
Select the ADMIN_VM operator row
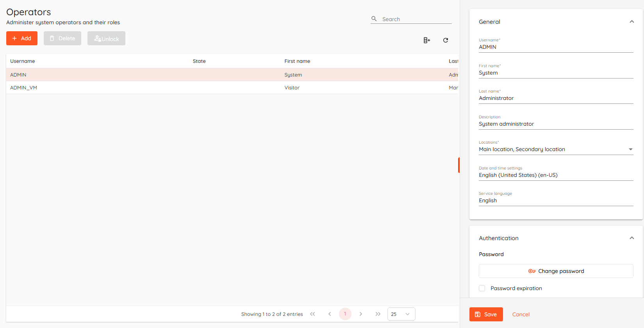[23, 88]
